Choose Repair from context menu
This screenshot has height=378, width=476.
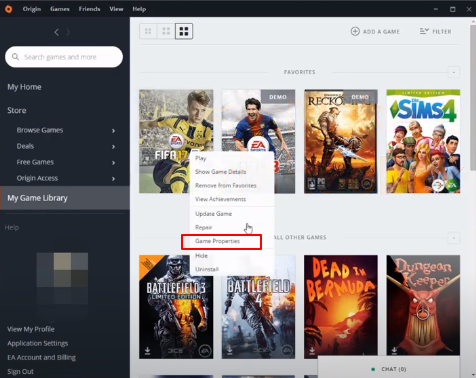pyautogui.click(x=232, y=228)
